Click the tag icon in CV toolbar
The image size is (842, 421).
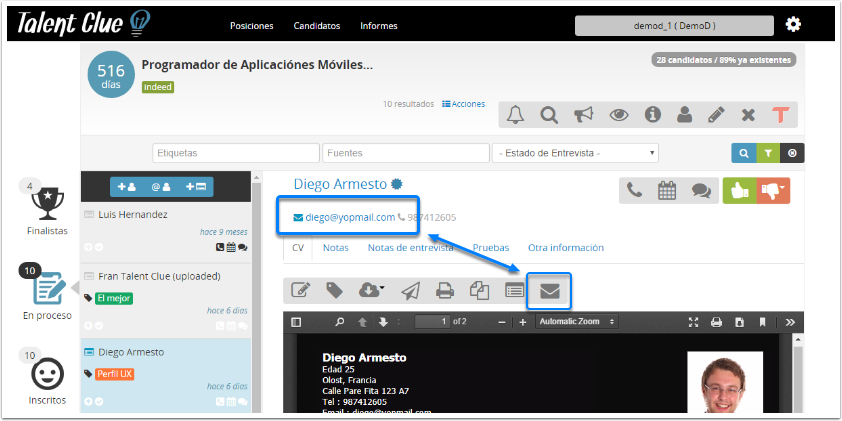pyautogui.click(x=335, y=291)
